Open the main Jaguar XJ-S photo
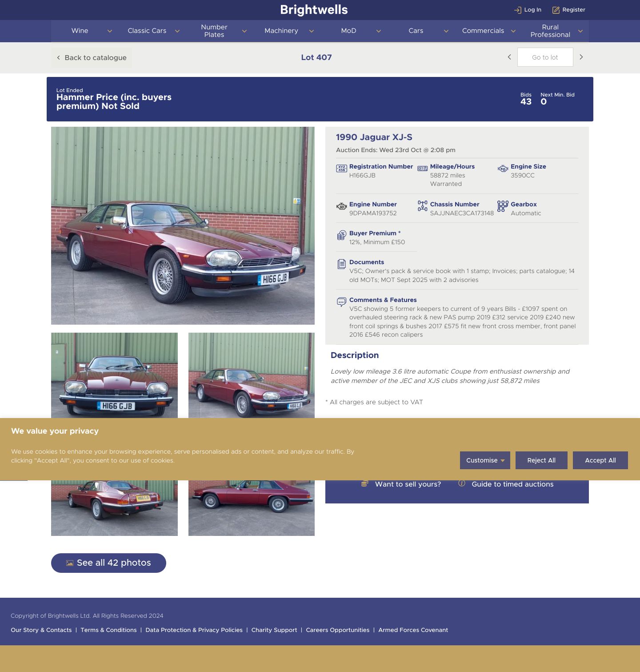 (183, 226)
